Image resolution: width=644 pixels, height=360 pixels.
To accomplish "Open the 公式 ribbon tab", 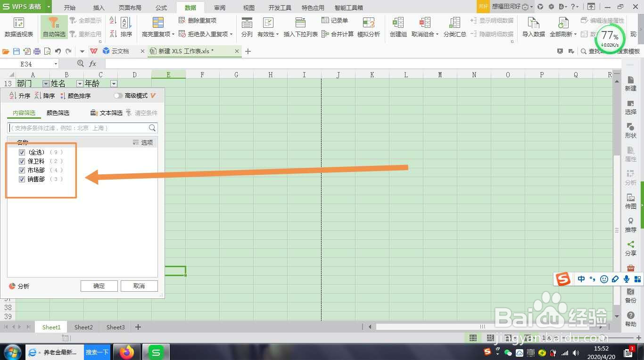I will click(x=161, y=8).
